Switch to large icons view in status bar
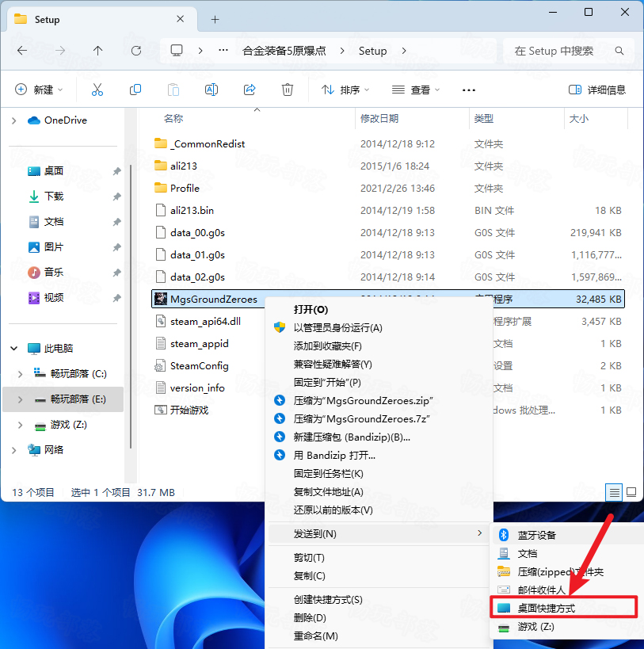Image resolution: width=644 pixels, height=649 pixels. pyautogui.click(x=631, y=493)
